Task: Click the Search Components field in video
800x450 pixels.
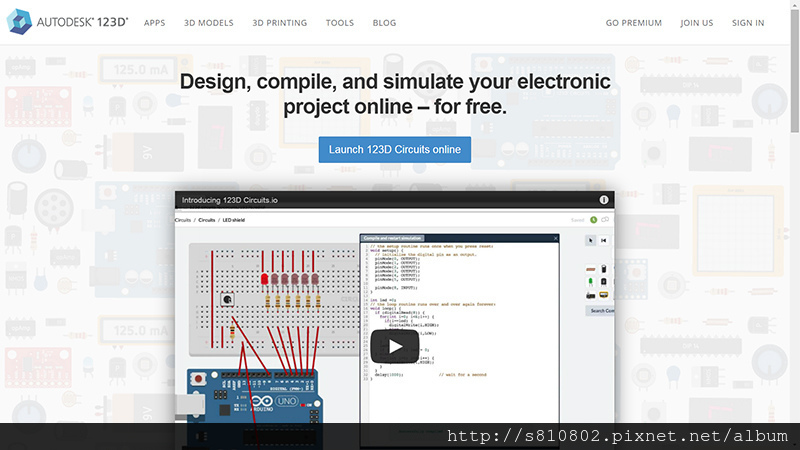Action: (600, 310)
